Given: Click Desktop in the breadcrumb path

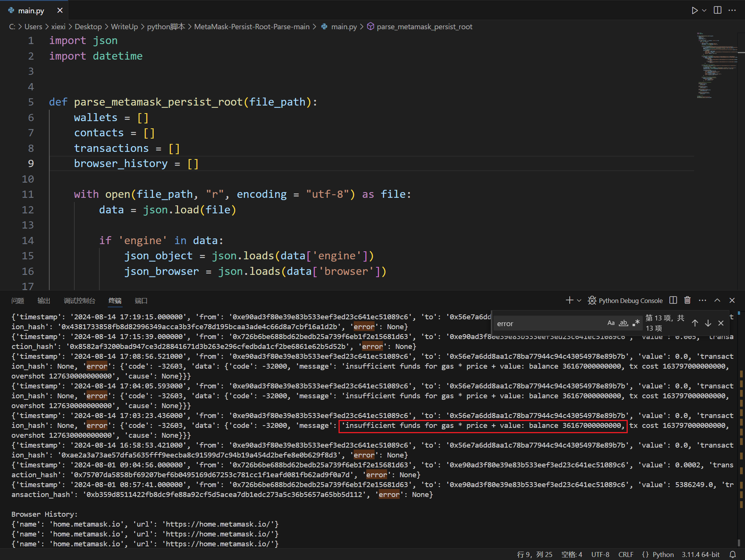Looking at the screenshot, I should (88, 27).
